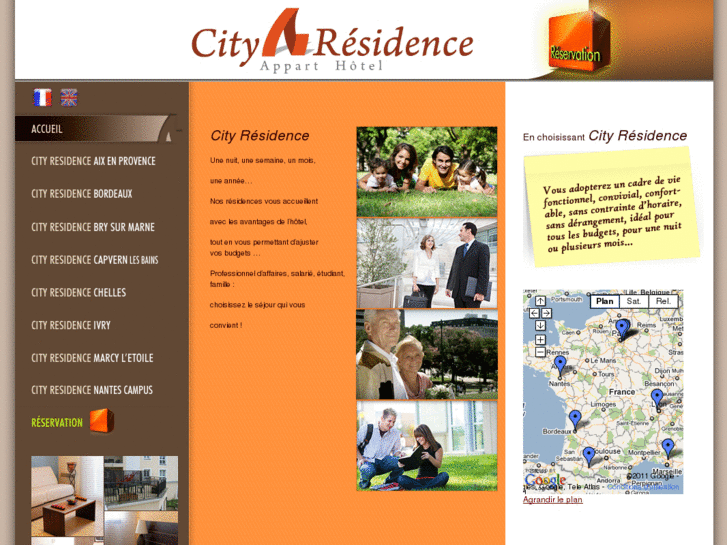Click the France label on the map
The image size is (727, 545).
tap(622, 392)
